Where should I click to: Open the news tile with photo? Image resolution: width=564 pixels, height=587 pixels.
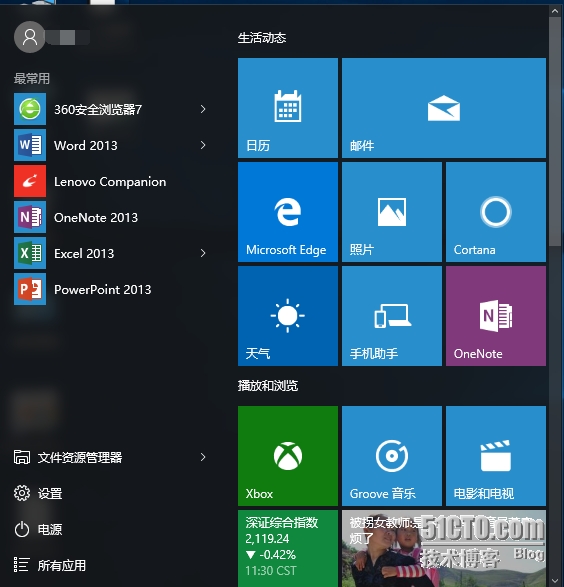(x=444, y=548)
